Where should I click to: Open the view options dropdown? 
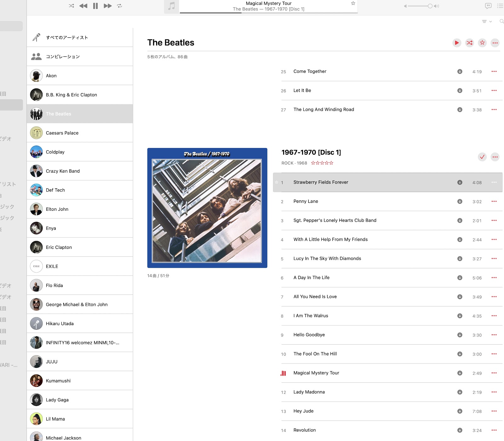coord(487,21)
